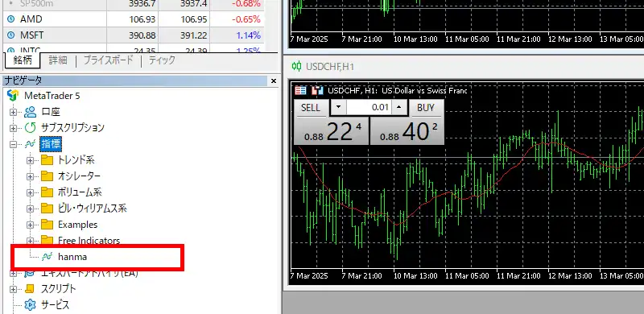The image size is (644, 314).
Task: Open the lot volume dropdown arrow
Action: click(338, 108)
